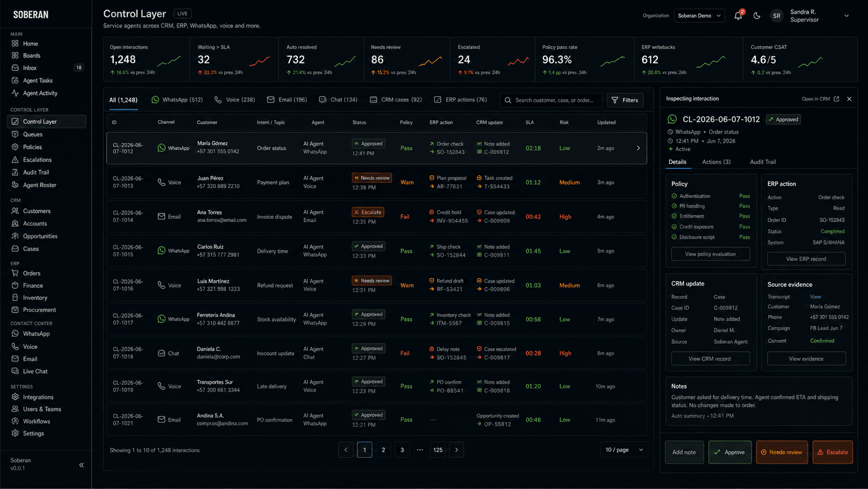This screenshot has width=868, height=489.
Task: Mark interaction as Needs review
Action: 782,452
